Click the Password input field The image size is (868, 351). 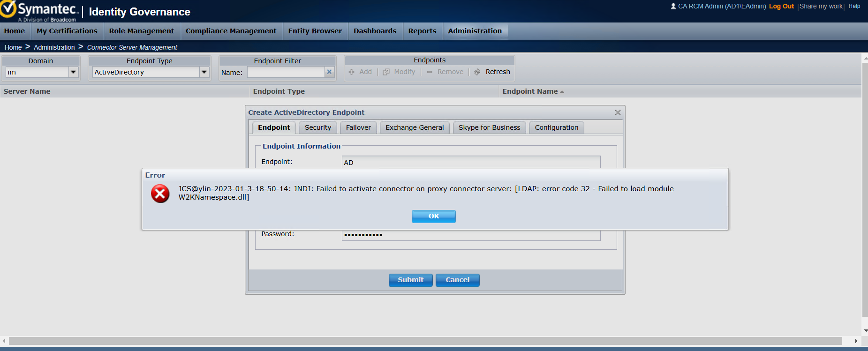(x=471, y=235)
